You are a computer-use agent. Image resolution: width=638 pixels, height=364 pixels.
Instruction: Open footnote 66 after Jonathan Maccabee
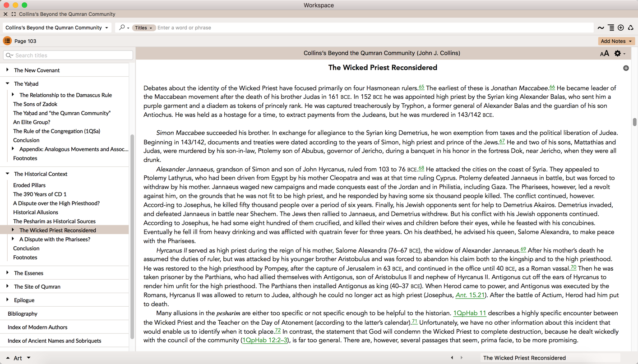tap(552, 87)
